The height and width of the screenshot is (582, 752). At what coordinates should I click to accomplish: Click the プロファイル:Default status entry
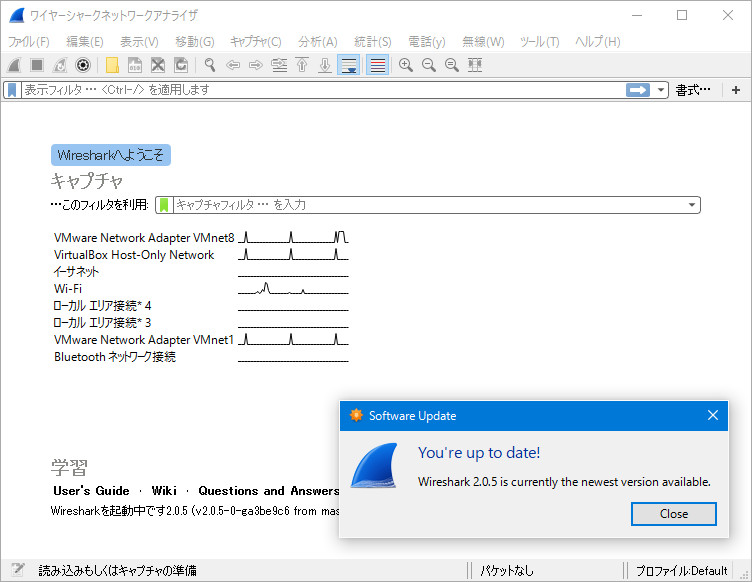coord(682,570)
